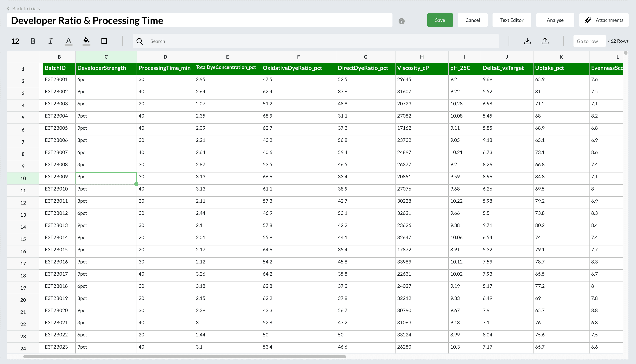Open the text color picker
This screenshot has width=636, height=364.
[x=68, y=41]
